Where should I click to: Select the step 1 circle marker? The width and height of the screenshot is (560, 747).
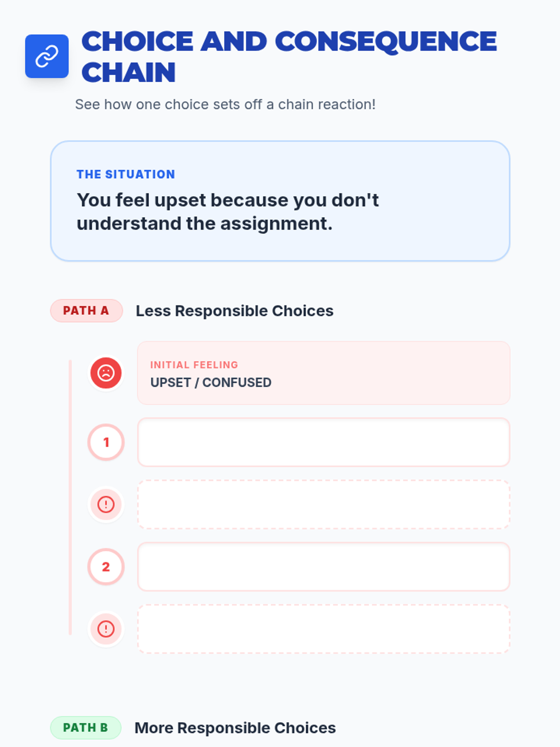(x=106, y=442)
